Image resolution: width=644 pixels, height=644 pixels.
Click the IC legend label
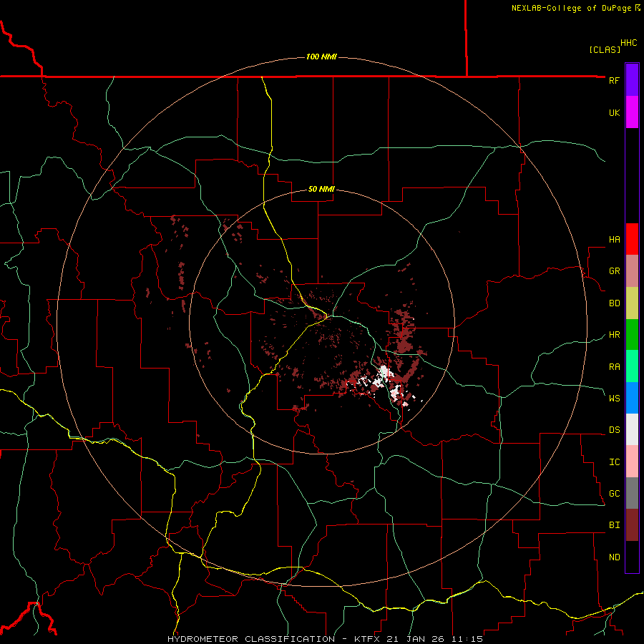614,462
